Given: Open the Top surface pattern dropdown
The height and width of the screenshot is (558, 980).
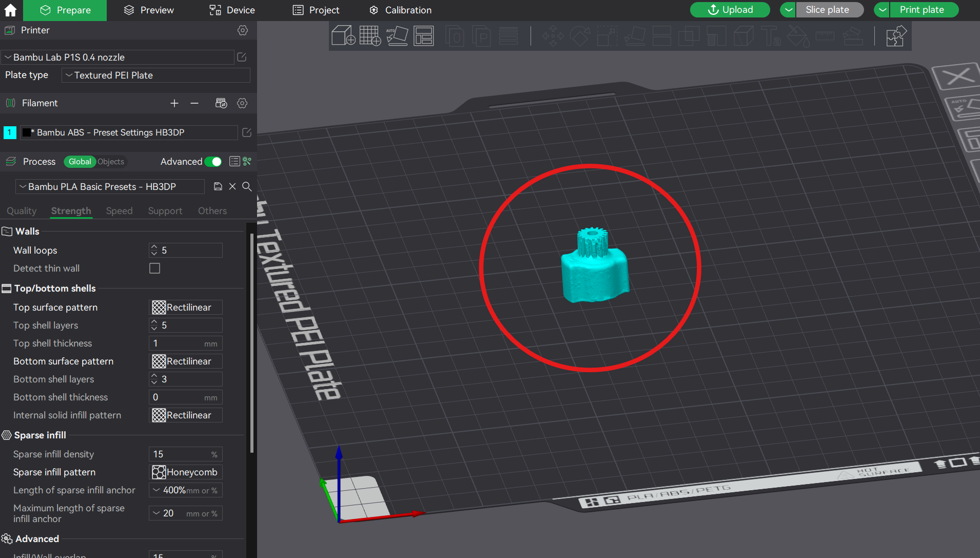Looking at the screenshot, I should coord(186,307).
